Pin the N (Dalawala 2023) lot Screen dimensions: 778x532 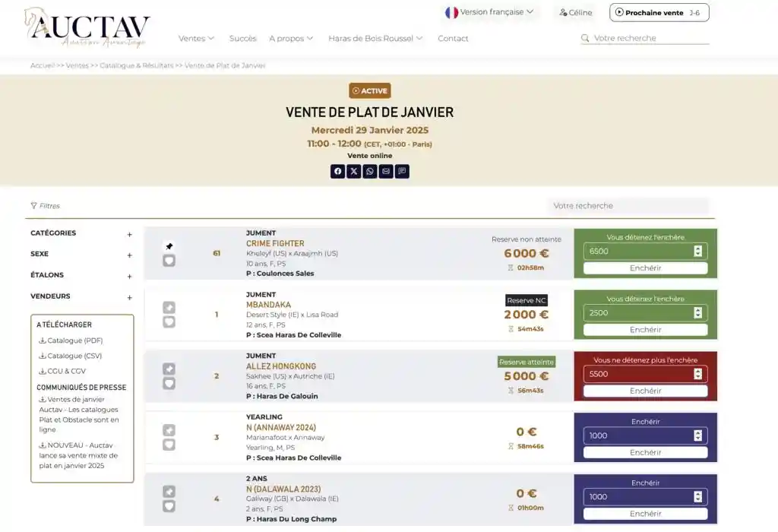(169, 492)
